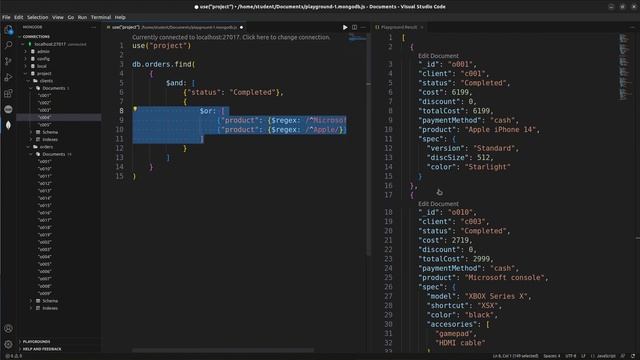Screen dimensions: 640x360
Task: Click Edit Document above the o001 result
Action: [438, 56]
